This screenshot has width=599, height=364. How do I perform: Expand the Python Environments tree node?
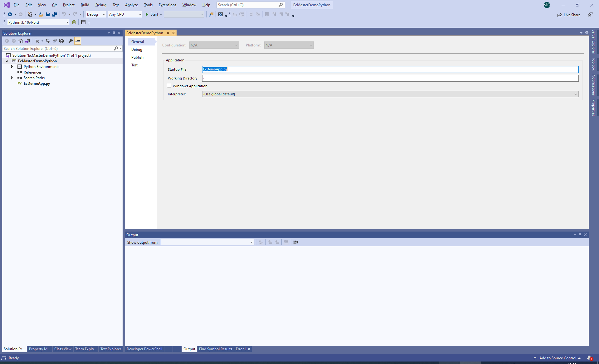[x=12, y=67]
